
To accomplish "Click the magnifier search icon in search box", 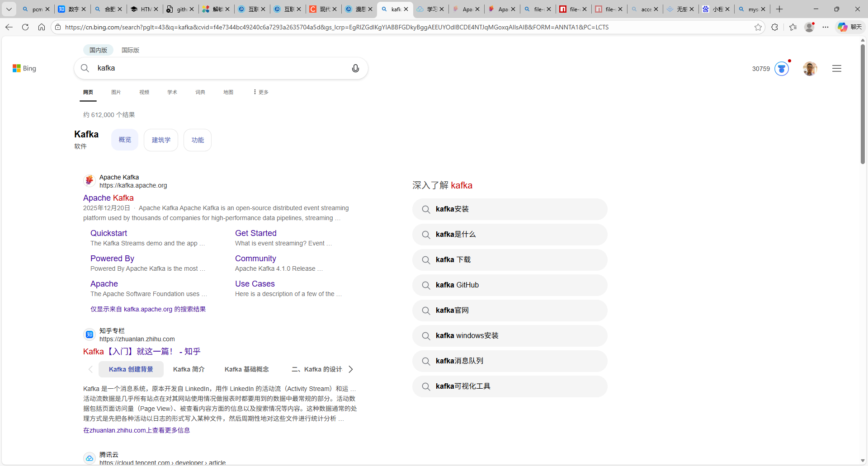I will [85, 68].
